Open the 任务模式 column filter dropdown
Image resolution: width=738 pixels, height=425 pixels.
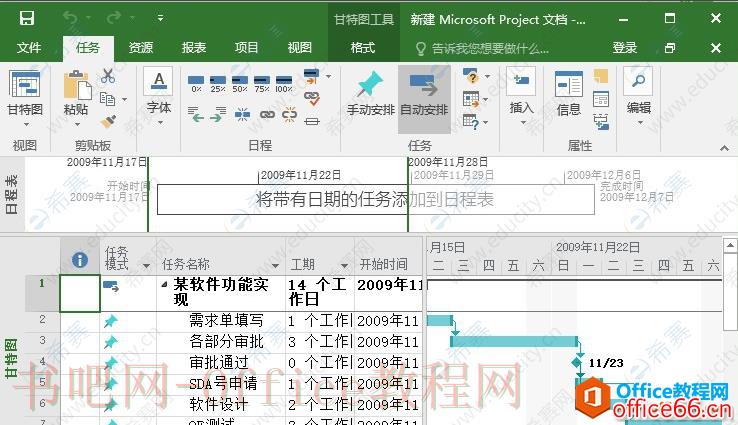coord(146,266)
